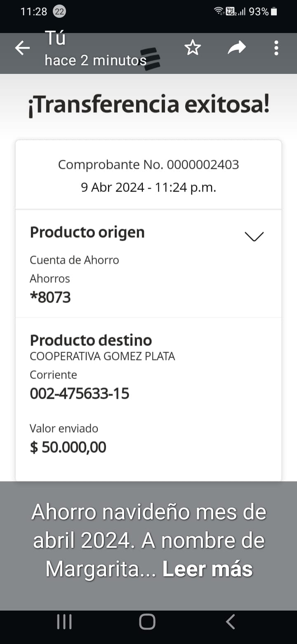Tap the battery icon in status bar

point(274,12)
